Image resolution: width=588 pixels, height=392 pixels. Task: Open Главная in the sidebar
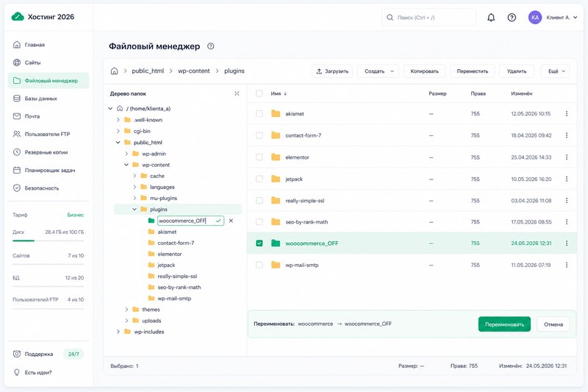point(49,45)
